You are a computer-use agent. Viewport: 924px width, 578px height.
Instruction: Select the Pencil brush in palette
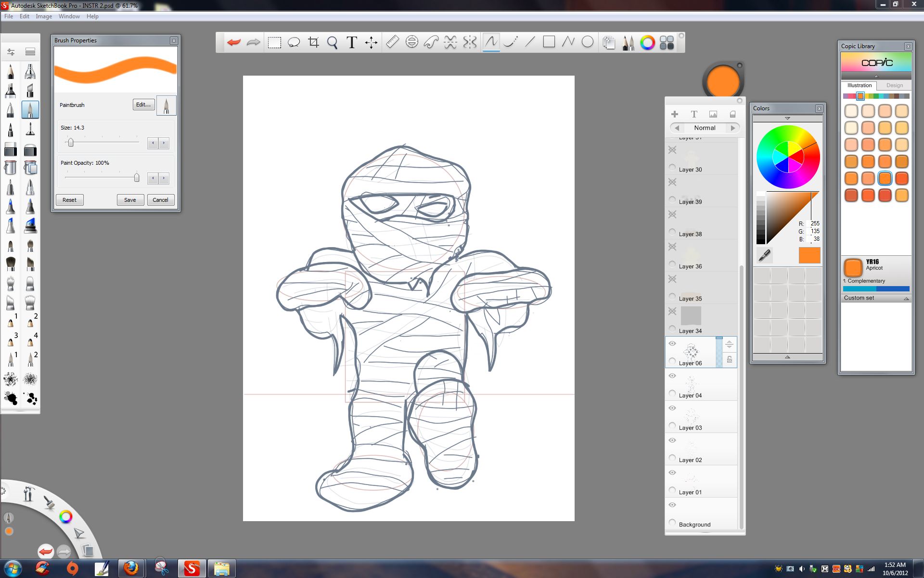pos(11,72)
